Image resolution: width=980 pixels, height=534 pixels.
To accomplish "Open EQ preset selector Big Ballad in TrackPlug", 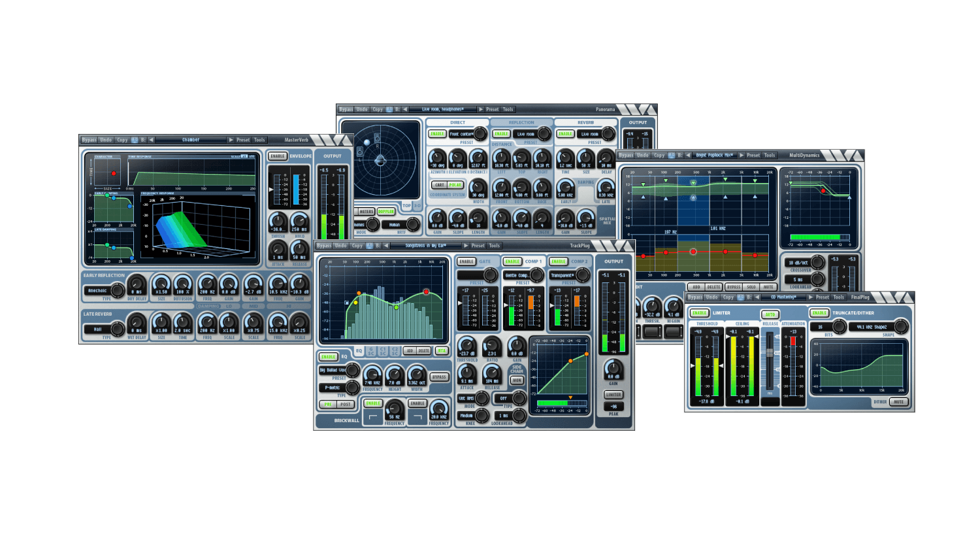I will tap(339, 370).
